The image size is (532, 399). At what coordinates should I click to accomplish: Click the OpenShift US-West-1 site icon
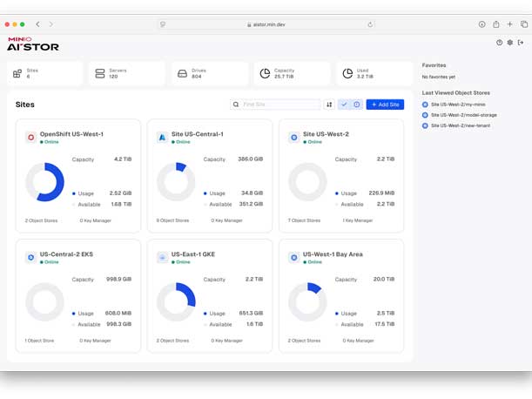pyautogui.click(x=30, y=138)
